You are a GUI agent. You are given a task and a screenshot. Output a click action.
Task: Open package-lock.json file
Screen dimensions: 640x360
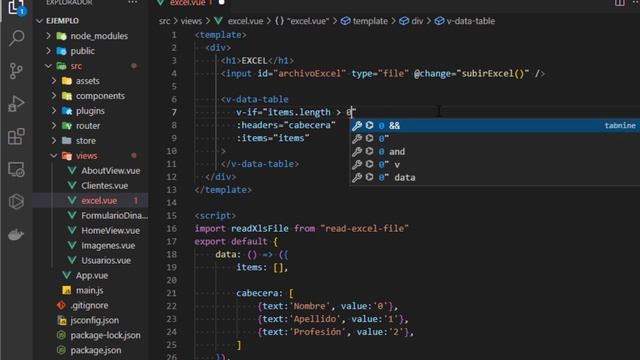(x=105, y=335)
